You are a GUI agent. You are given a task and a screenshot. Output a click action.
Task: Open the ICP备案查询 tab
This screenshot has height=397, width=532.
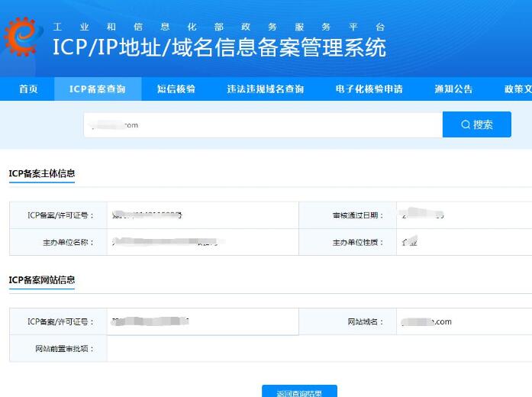point(97,89)
